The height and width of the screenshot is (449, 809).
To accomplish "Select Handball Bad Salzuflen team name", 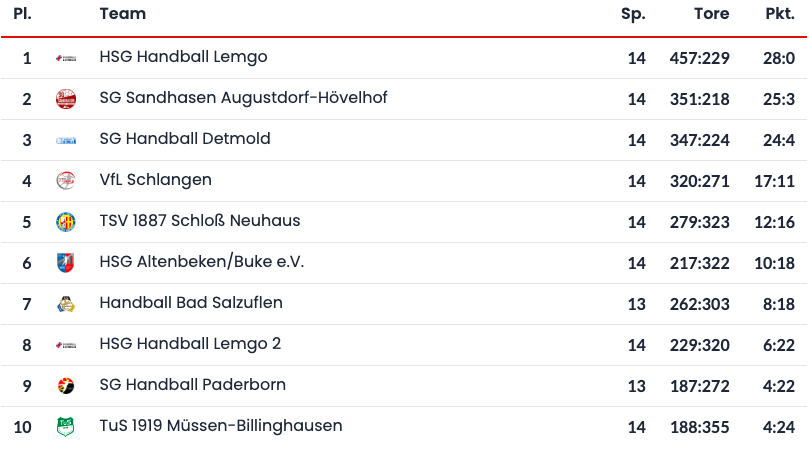I will pos(191,302).
